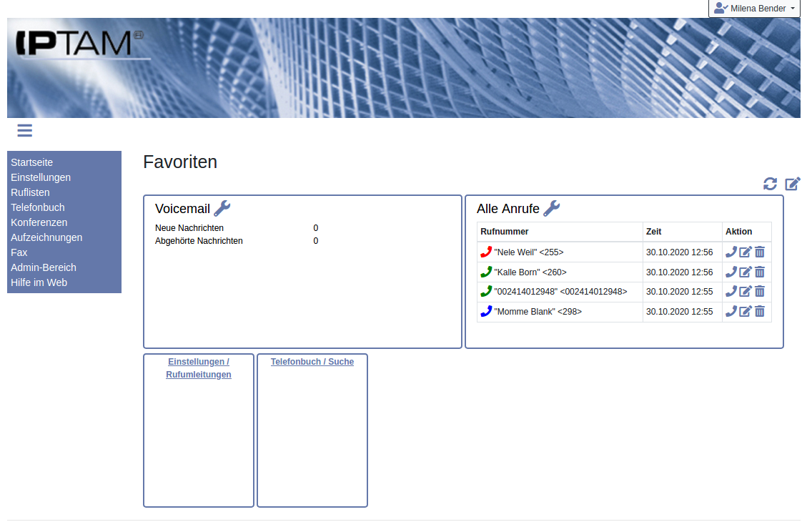Call back Momme Blank phone icon
Image resolution: width=812 pixels, height=522 pixels.
pyautogui.click(x=731, y=311)
